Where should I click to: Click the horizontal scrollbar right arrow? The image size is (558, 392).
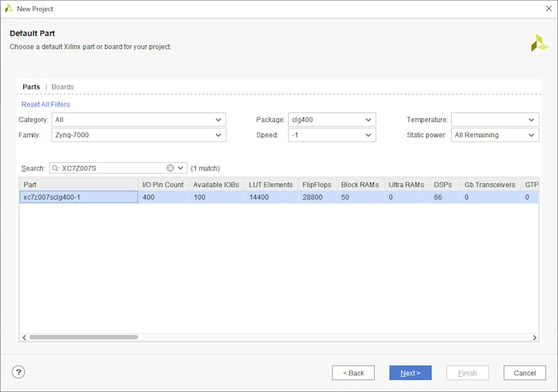tap(535, 338)
